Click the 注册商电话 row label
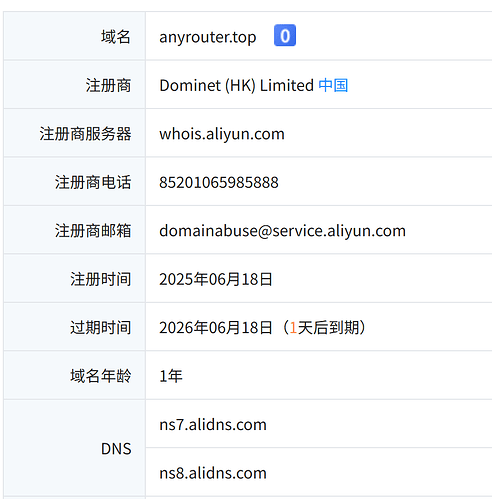Screen dimensions: 492x499 pyautogui.click(x=93, y=183)
